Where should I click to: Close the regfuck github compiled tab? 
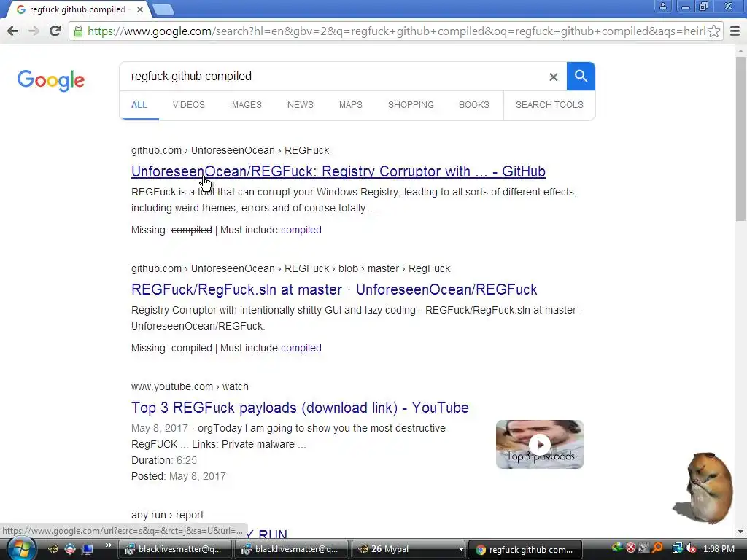(140, 9)
